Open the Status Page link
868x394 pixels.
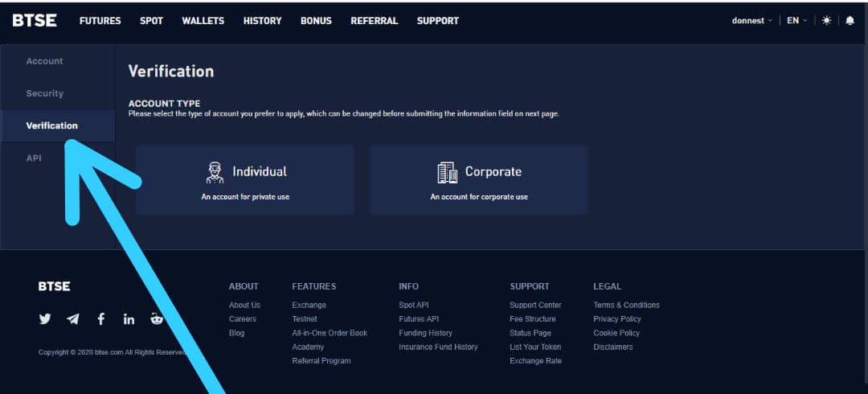click(530, 333)
